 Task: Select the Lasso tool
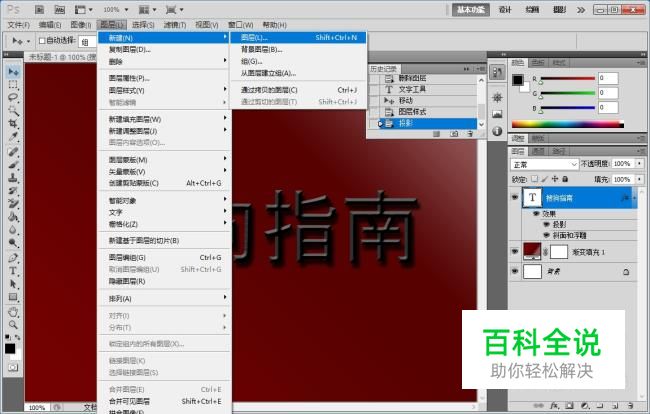13,98
